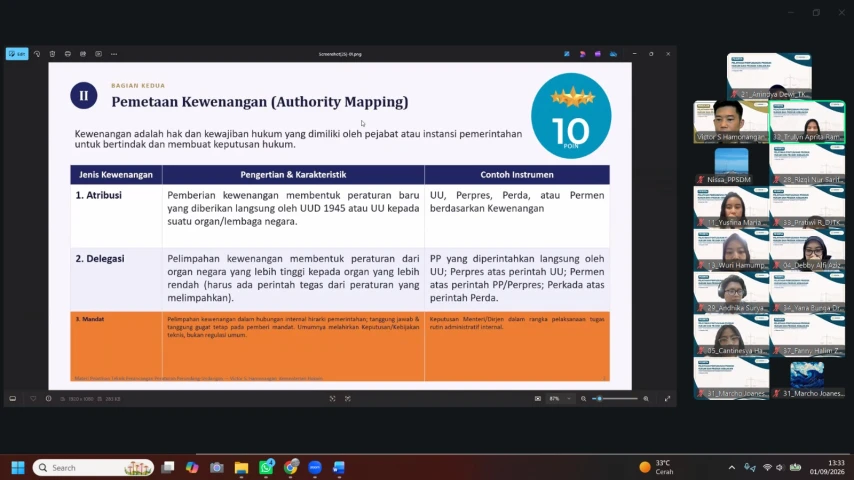Switch to Zoom from the taskbar
This screenshot has height=480, width=854.
(x=315, y=467)
